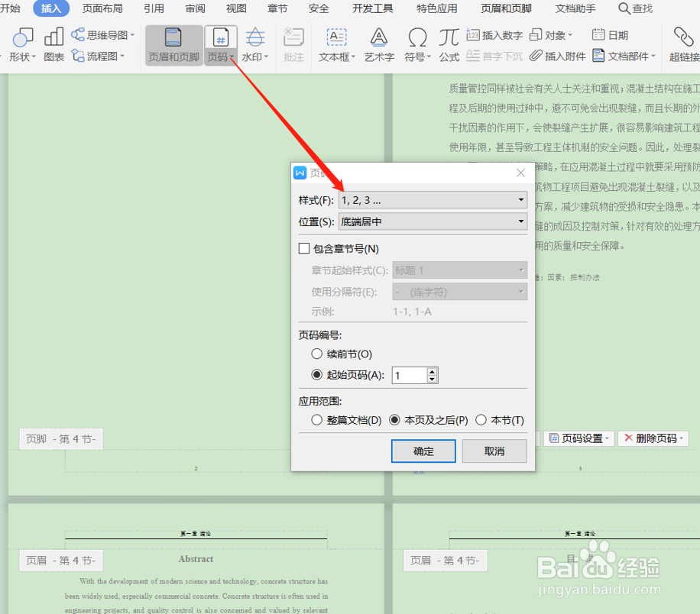Viewport: 700px width, 614px height.
Task: Click the footer page number 2
Action: 196,468
